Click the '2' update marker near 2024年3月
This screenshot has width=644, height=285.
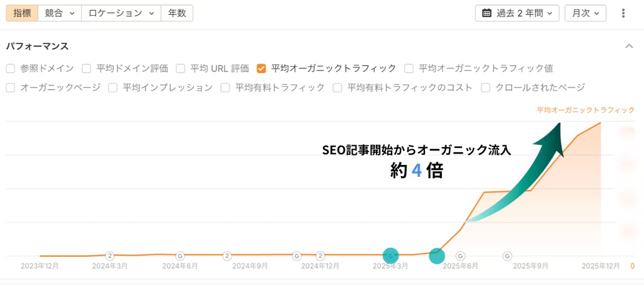click(x=110, y=255)
